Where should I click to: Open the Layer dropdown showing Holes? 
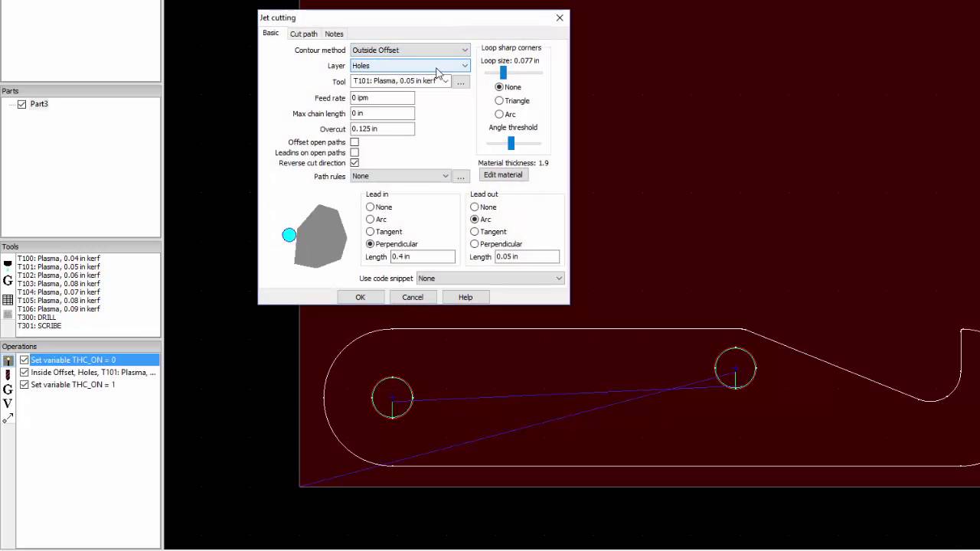point(410,66)
